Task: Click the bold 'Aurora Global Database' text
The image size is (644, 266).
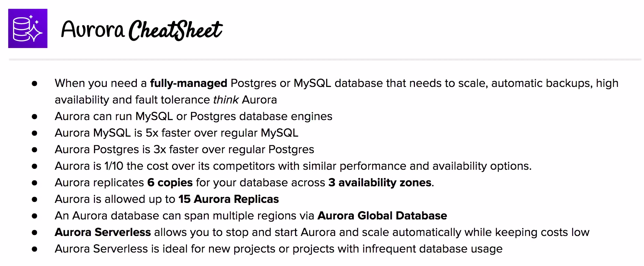Action: pyautogui.click(x=382, y=216)
